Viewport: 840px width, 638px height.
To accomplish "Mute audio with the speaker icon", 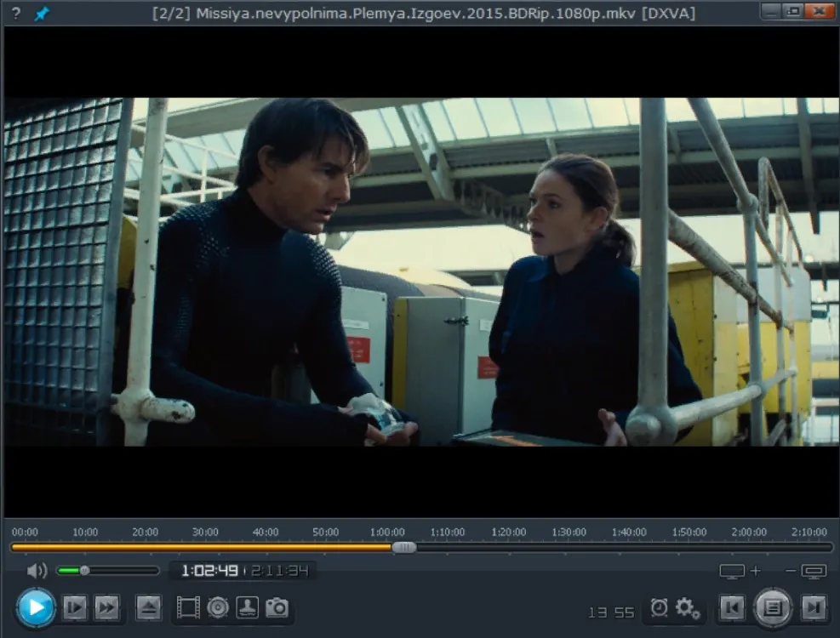I will (x=37, y=571).
